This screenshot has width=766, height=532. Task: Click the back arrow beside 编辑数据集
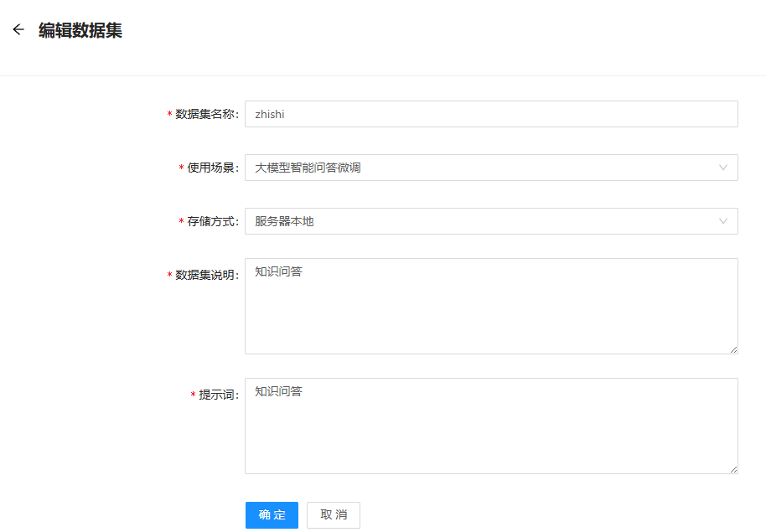(x=18, y=30)
